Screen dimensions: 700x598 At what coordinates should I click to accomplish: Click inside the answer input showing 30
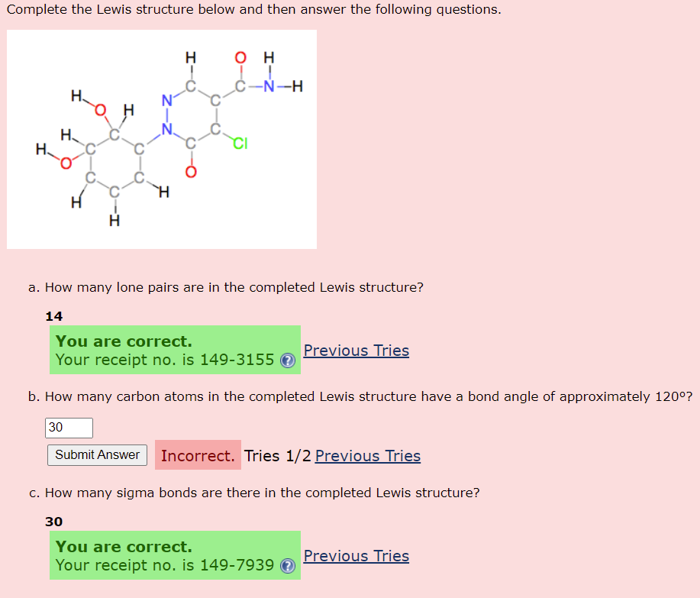tap(68, 428)
